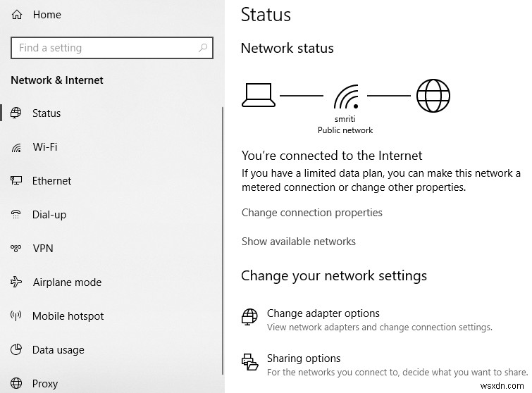Viewport: 532px width, 393px height.
Task: Open Change connection properties link
Action: [311, 213]
